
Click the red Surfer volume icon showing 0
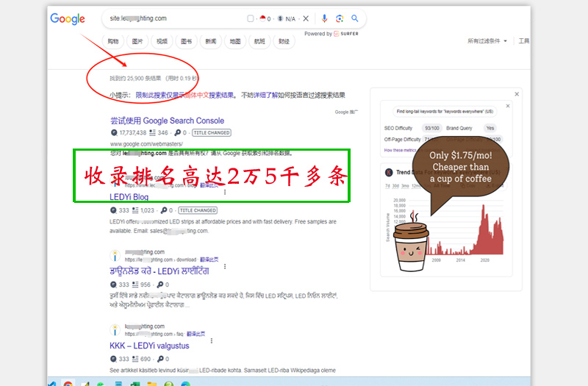[262, 18]
